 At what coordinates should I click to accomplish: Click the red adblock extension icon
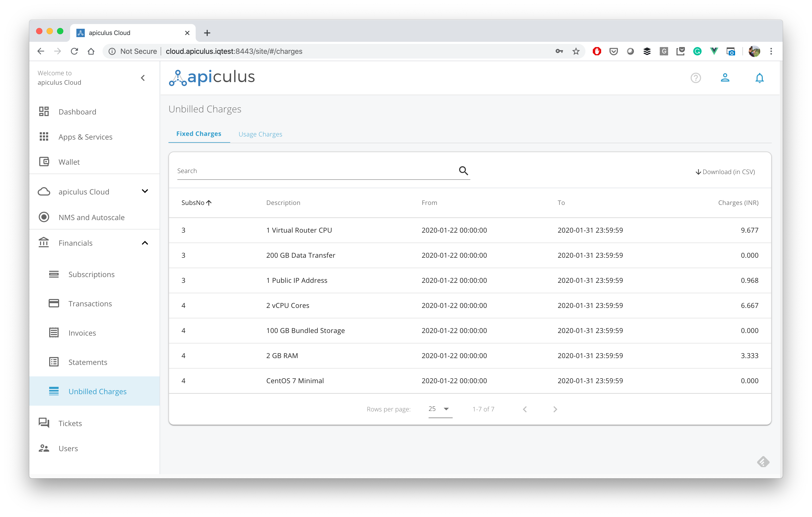pos(597,51)
